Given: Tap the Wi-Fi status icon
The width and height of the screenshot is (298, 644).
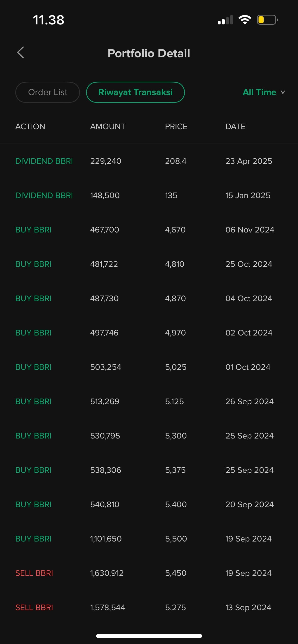Looking at the screenshot, I should tap(245, 20).
